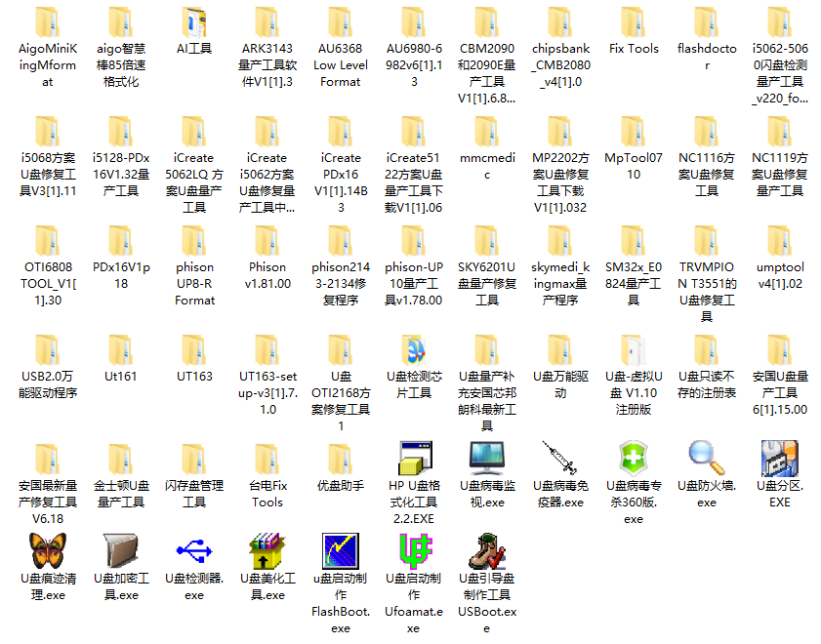Select the U盘检测芯片工具 folder icon
The image size is (821, 644).
(x=414, y=349)
